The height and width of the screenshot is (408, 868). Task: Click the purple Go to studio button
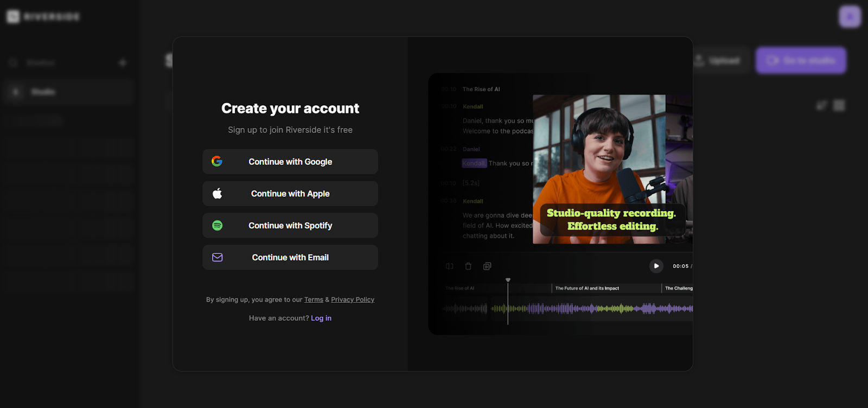click(x=801, y=60)
